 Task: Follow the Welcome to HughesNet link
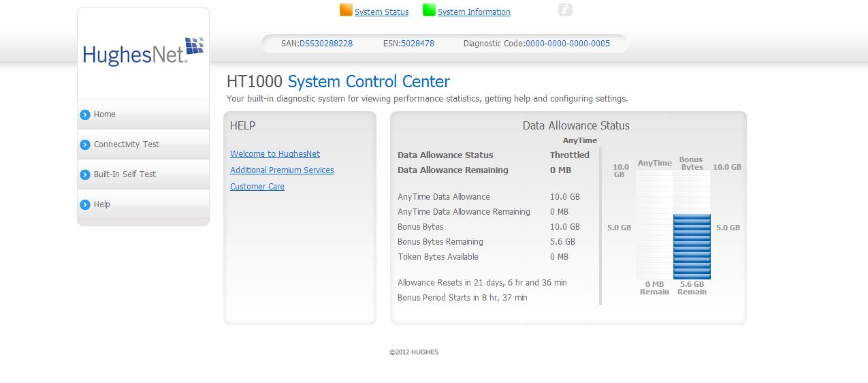(275, 154)
